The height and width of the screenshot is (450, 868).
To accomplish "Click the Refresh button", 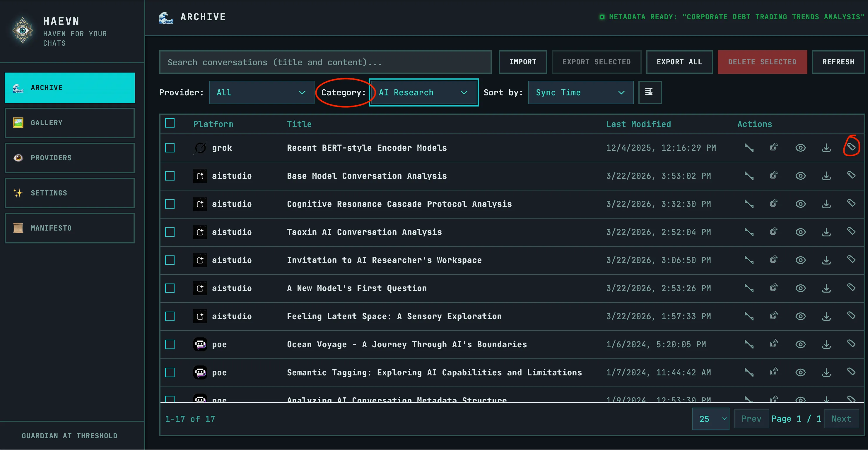I will click(x=838, y=62).
